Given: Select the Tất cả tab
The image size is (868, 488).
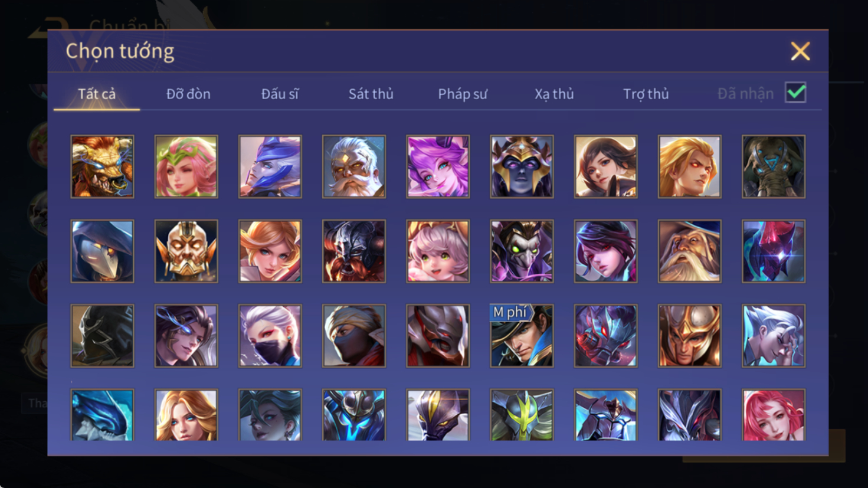Looking at the screenshot, I should click(97, 94).
